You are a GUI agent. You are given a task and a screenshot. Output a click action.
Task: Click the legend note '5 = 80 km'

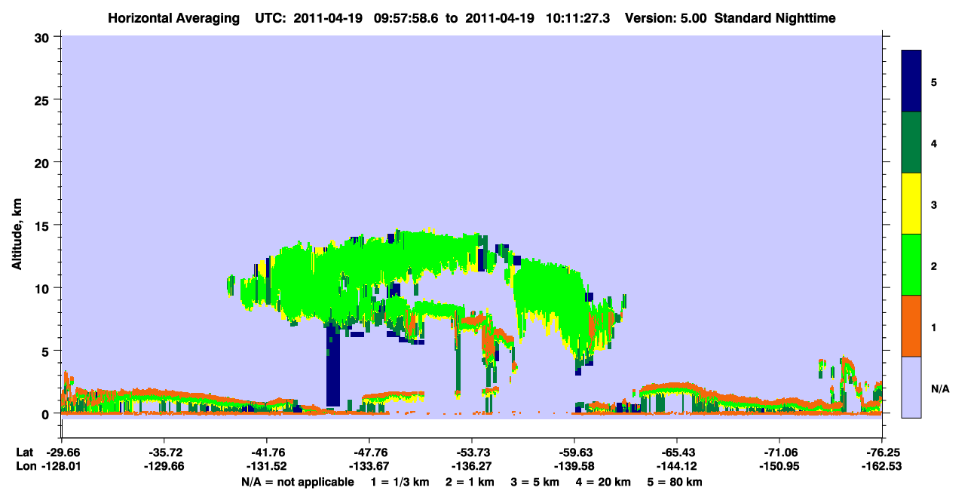[675, 482]
